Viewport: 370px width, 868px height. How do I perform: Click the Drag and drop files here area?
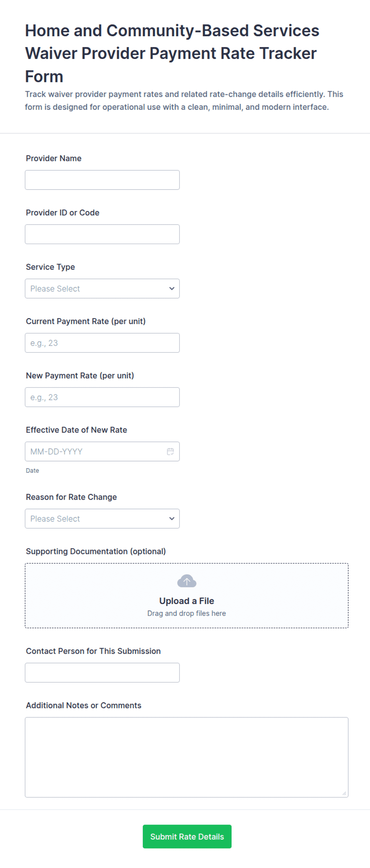pyautogui.click(x=187, y=613)
